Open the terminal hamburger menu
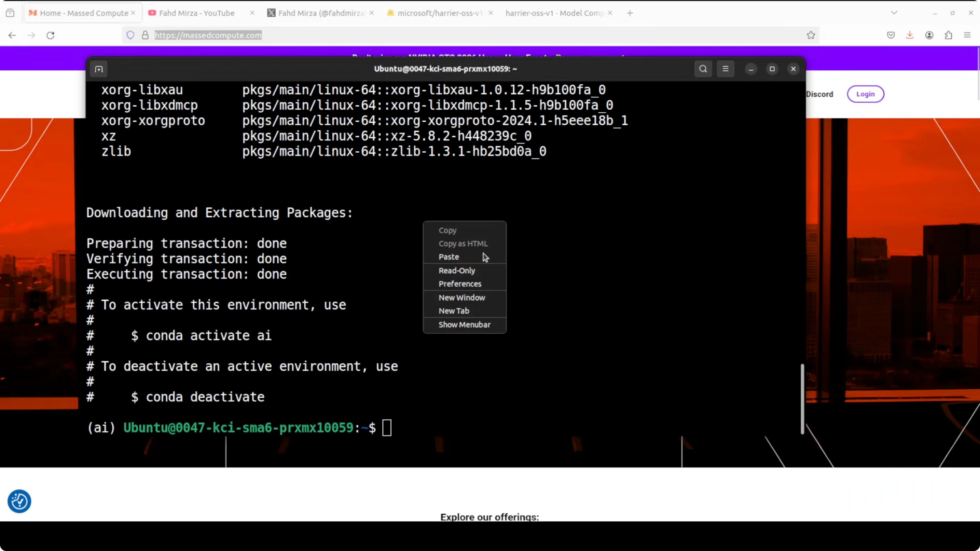The height and width of the screenshot is (551, 980). pos(725,69)
